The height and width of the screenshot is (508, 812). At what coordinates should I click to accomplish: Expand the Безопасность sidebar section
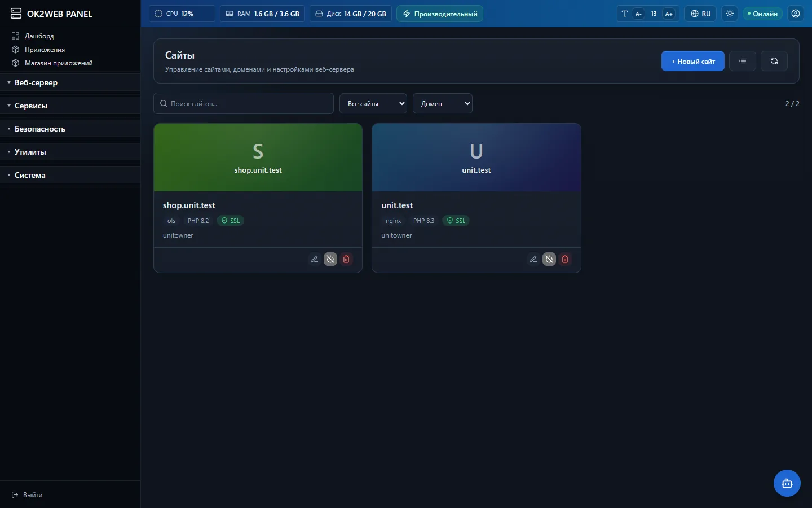[x=70, y=129]
